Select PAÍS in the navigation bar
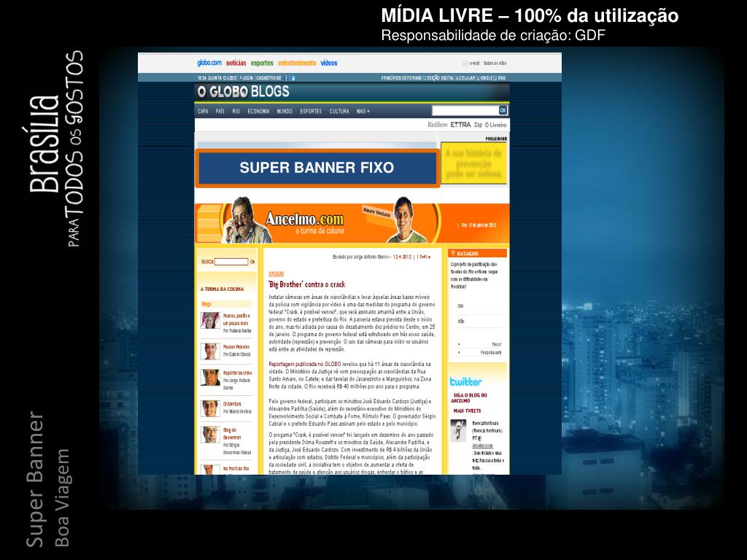This screenshot has width=747, height=560. click(x=220, y=111)
